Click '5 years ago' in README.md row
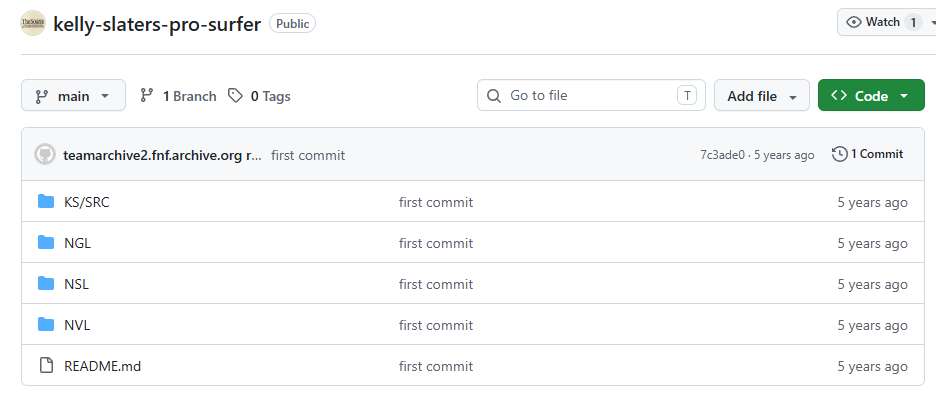 coord(872,366)
